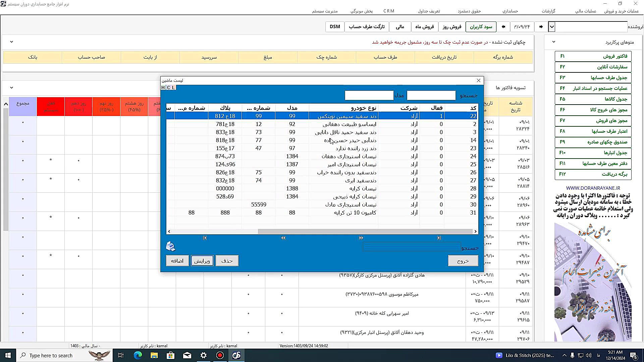Open مالی tab
Viewport: 644px width, 362px height.
tap(400, 27)
